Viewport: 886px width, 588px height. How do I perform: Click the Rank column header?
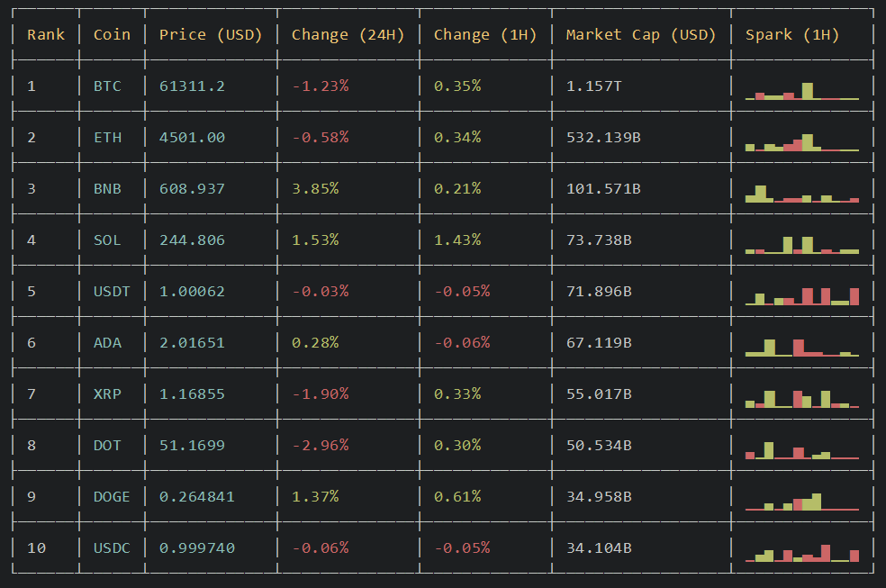(46, 35)
